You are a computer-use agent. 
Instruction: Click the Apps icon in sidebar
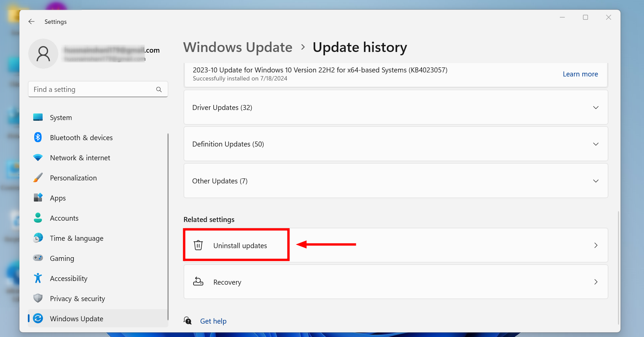click(38, 198)
